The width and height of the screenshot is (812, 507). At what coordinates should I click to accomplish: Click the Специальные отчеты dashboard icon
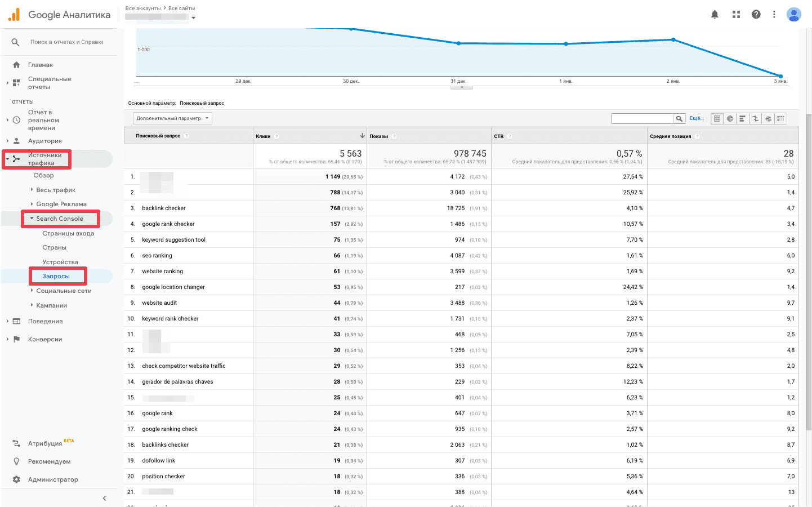(x=16, y=83)
